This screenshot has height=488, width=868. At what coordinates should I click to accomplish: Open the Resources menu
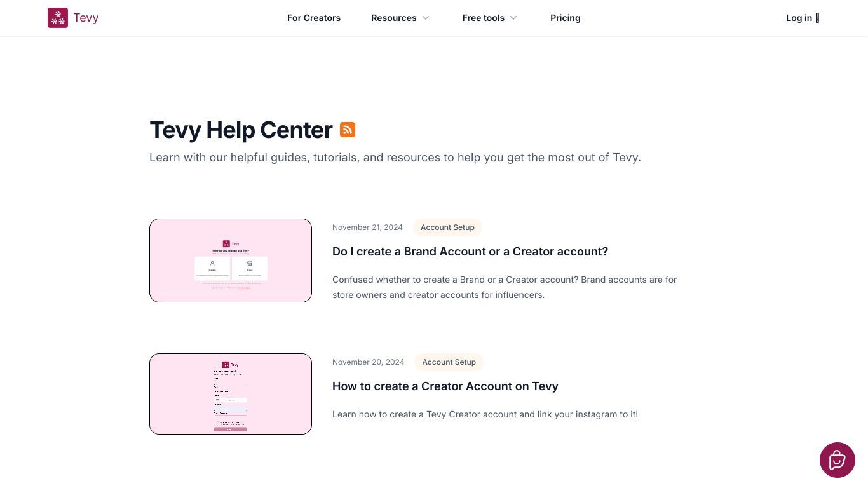[x=394, y=18]
